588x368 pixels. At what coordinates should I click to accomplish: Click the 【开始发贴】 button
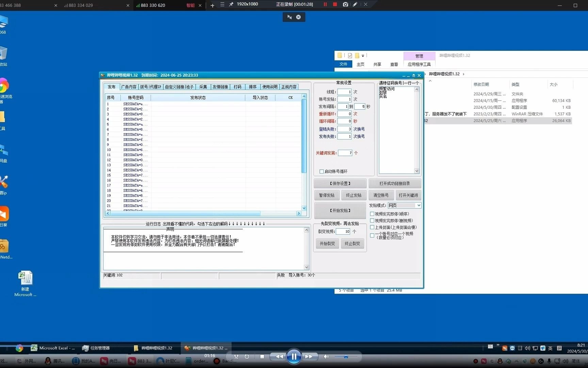[340, 211]
